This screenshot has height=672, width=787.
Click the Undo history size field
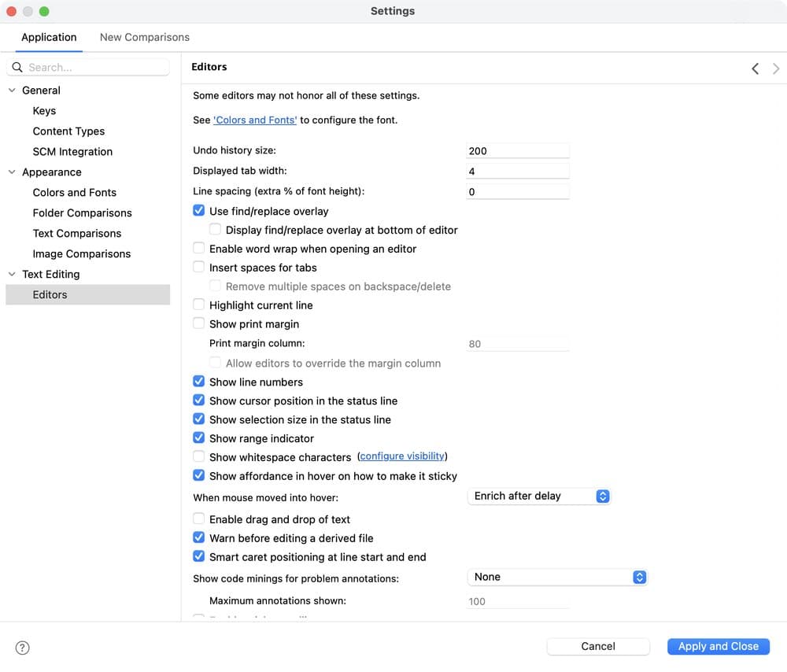click(x=518, y=150)
